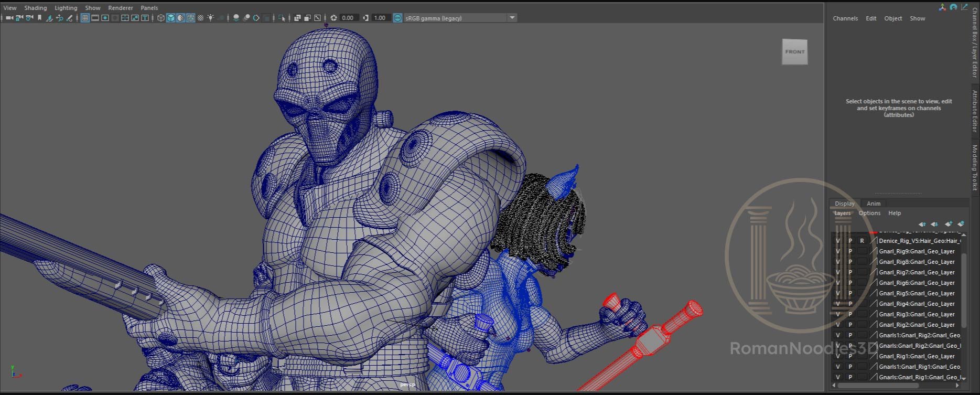
Task: Open the layer editor Options menu
Action: (x=869, y=213)
